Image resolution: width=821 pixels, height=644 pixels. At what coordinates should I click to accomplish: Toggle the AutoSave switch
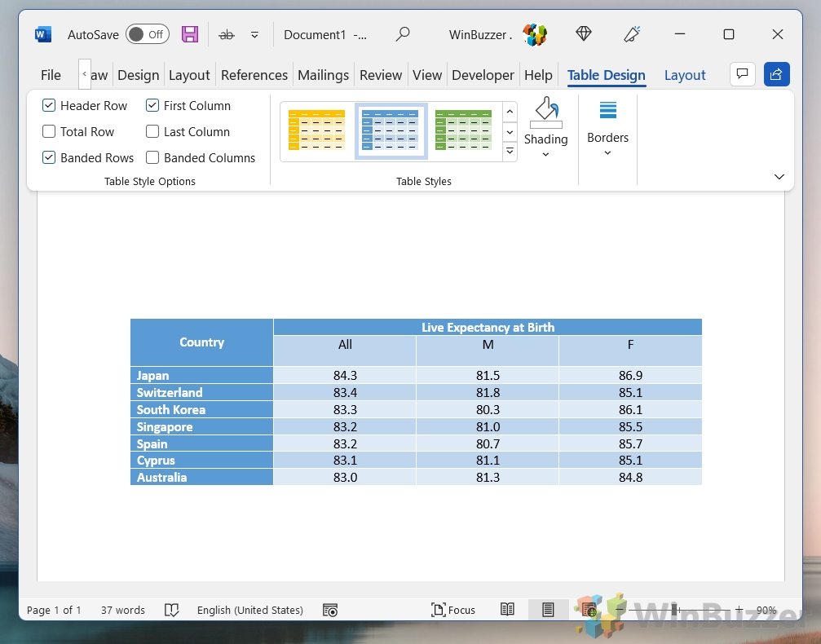[x=147, y=34]
